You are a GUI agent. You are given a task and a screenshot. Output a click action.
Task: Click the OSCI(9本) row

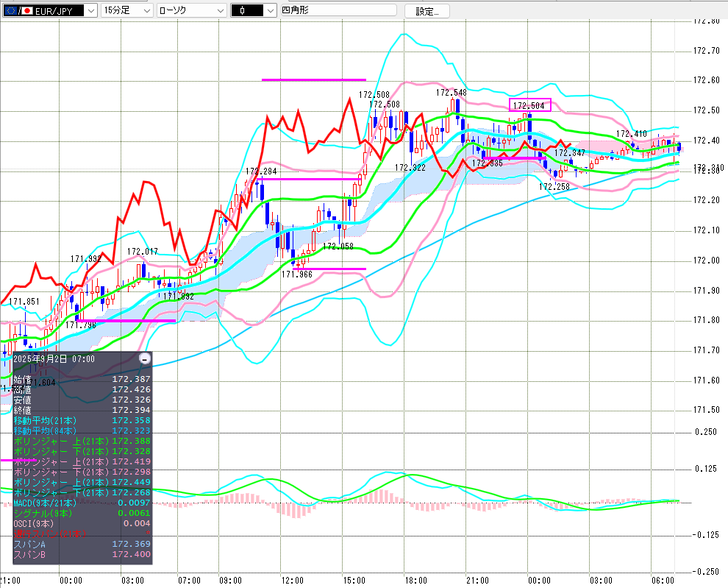click(82, 523)
